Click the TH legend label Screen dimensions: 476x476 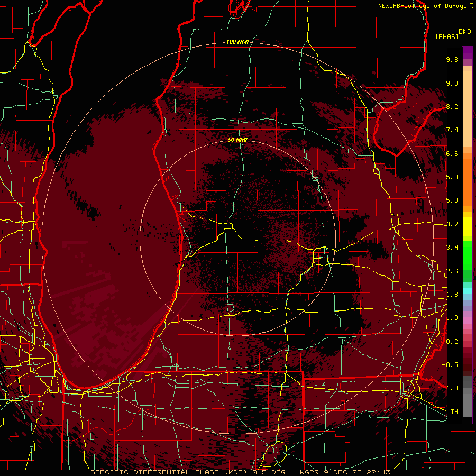454,412
